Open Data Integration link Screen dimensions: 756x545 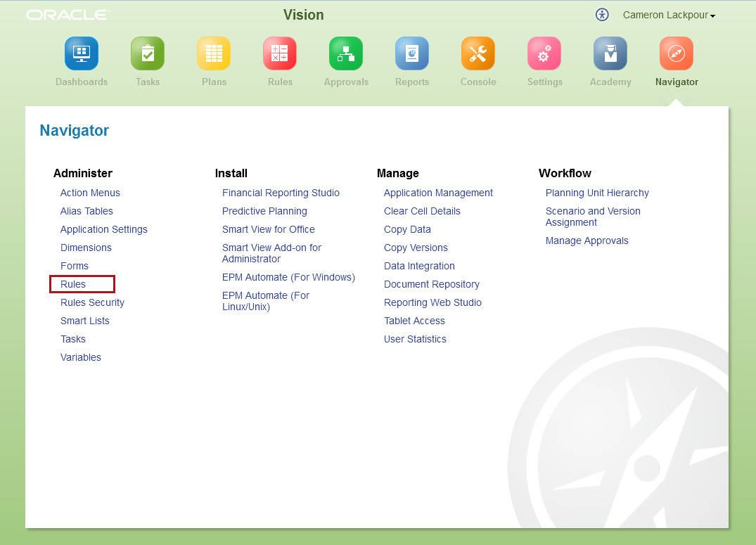coord(419,267)
